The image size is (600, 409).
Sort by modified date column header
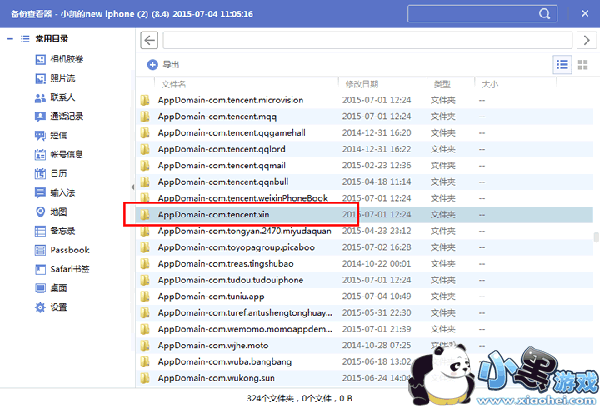(x=362, y=84)
